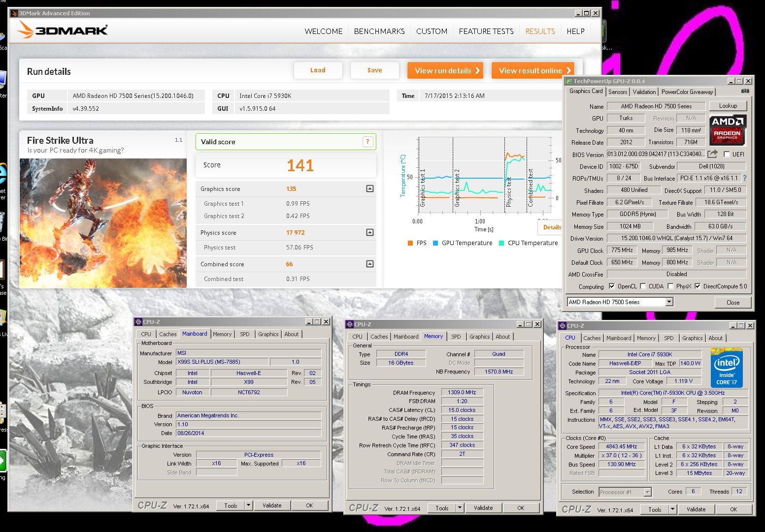Click the X99S SLI PLUS model field
Viewport: 765px width, 532px height.
click(222, 362)
